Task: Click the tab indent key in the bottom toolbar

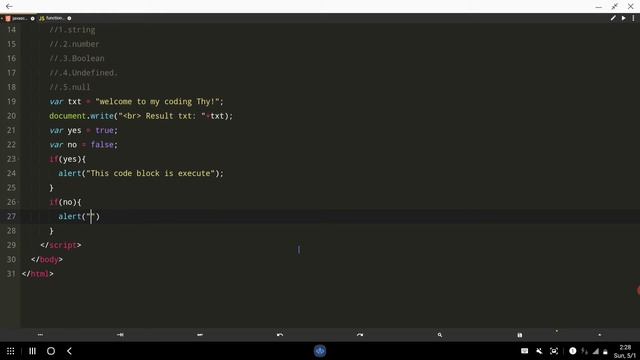Action: (x=120, y=335)
